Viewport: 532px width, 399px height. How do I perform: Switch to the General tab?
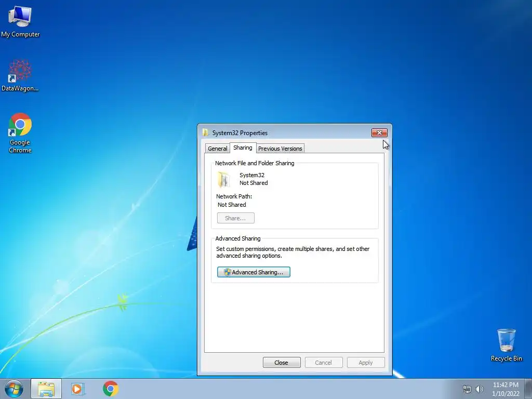pyautogui.click(x=218, y=149)
